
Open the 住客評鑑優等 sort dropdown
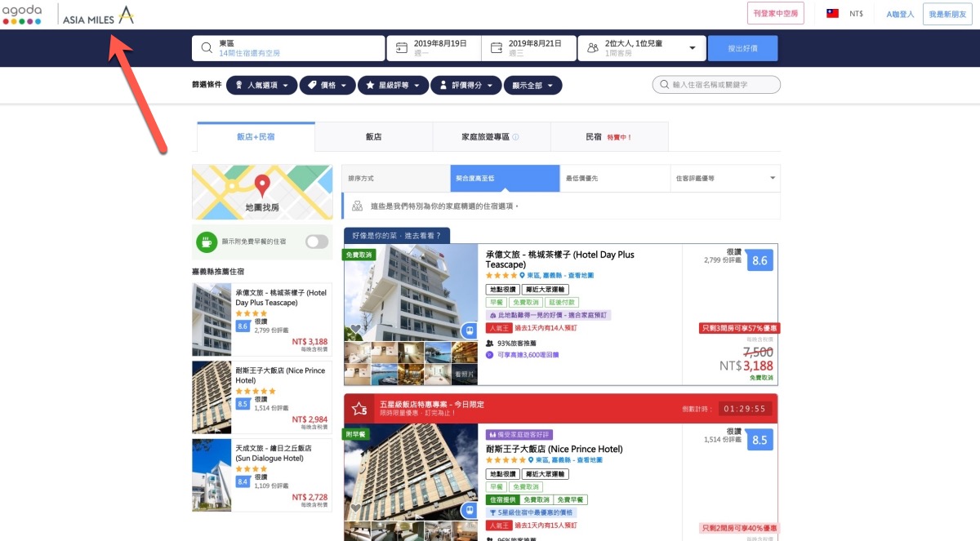coord(724,178)
